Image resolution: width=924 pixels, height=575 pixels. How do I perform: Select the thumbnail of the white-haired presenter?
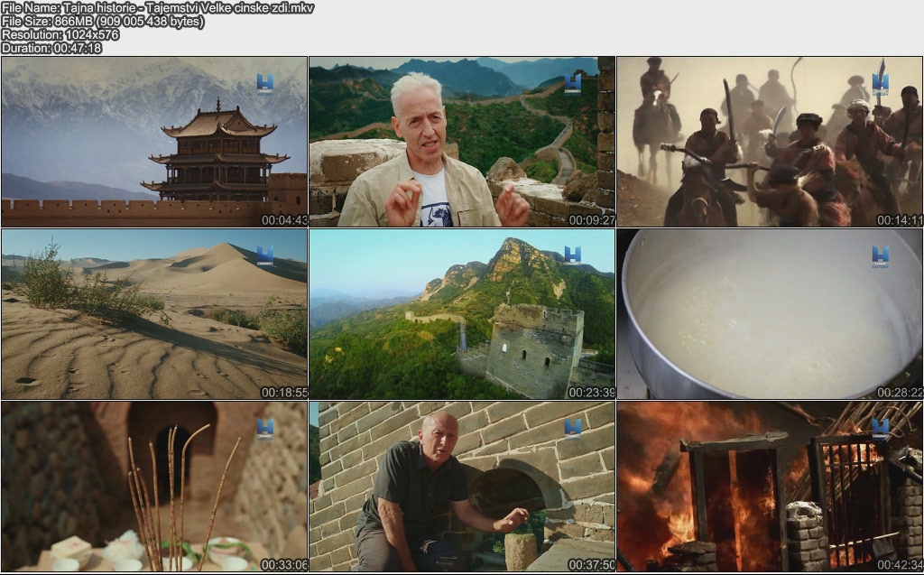[x=462, y=142]
